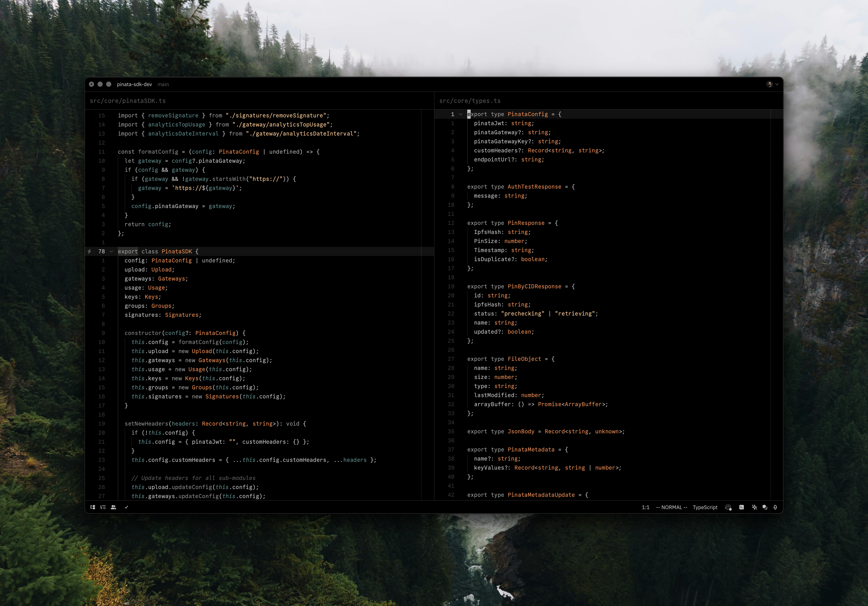Click the Promise<ArrayBuffer> return type
The image size is (868, 606).
[x=571, y=404]
